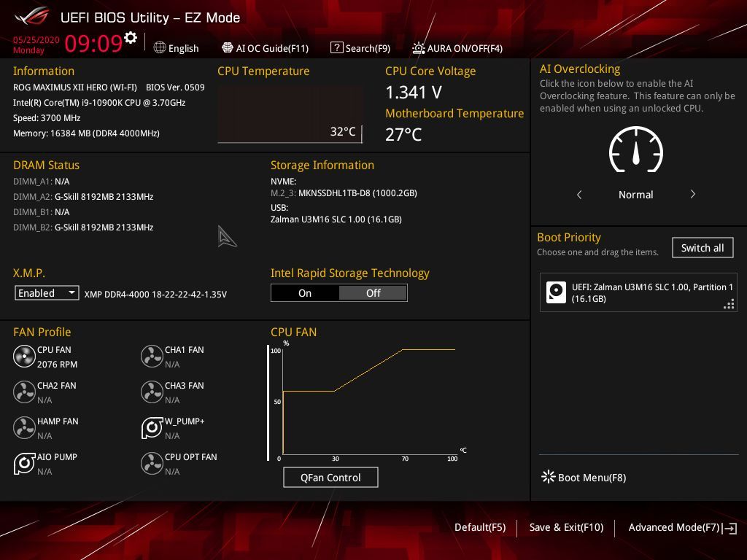
Task: Click DIMM_A2 G-Skill 8192MB entry
Action: click(x=83, y=197)
